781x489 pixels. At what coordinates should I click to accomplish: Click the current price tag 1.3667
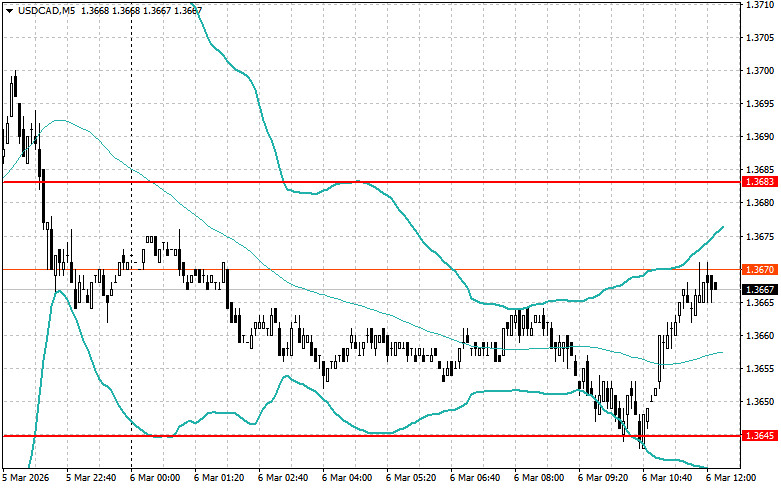click(x=760, y=289)
